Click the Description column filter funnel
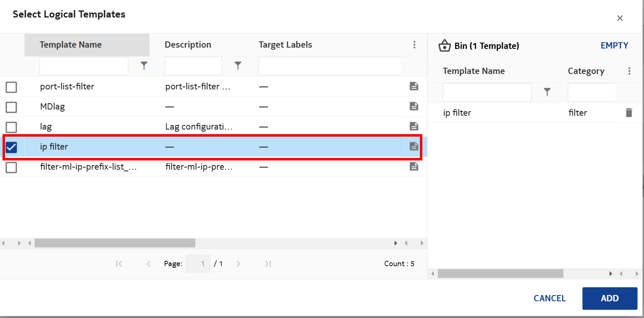Screen dimensions: 644x318 click(x=238, y=66)
